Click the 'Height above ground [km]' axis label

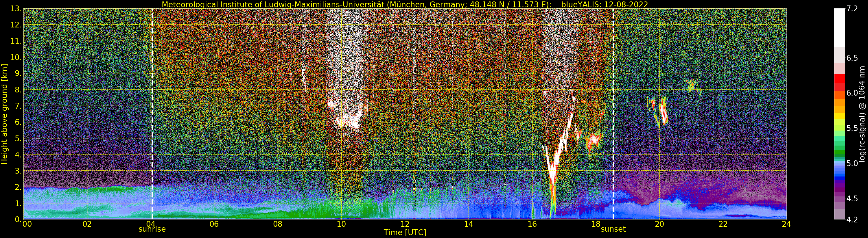(4, 114)
